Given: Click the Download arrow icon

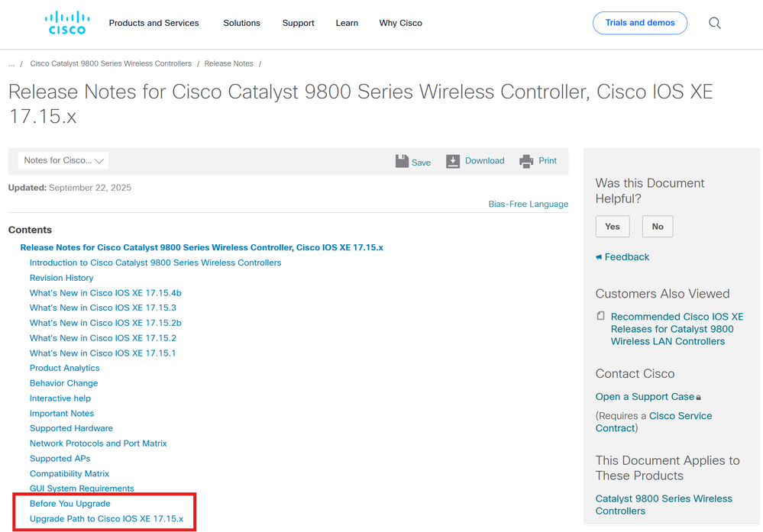Looking at the screenshot, I should (x=453, y=161).
